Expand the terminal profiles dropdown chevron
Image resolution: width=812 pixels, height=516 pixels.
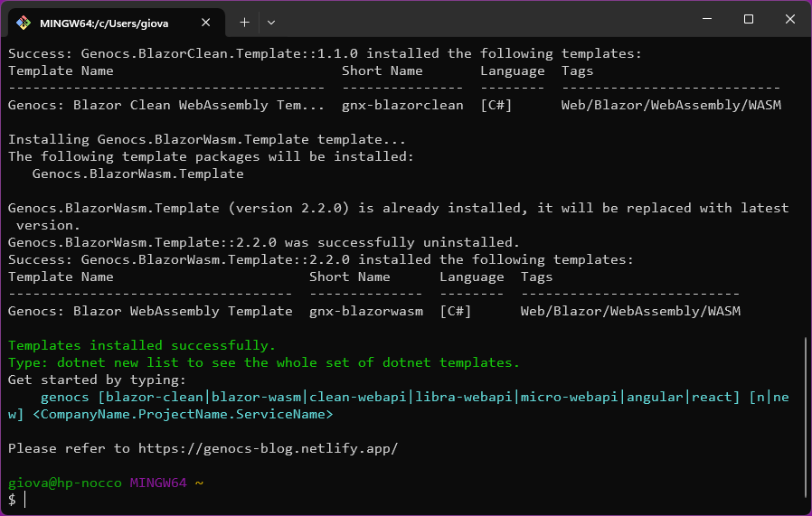(x=271, y=22)
